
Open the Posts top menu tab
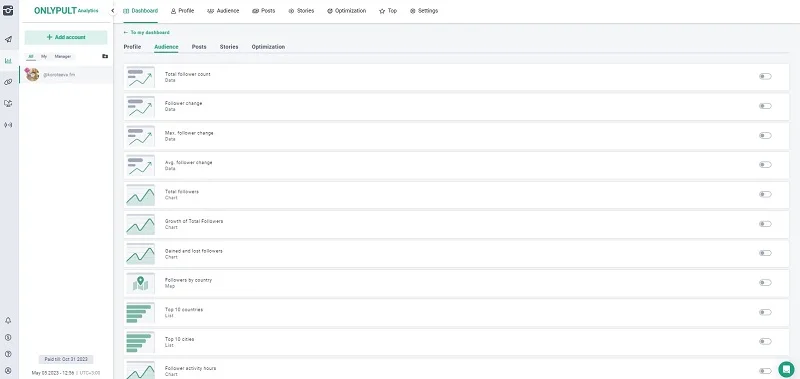pos(263,11)
